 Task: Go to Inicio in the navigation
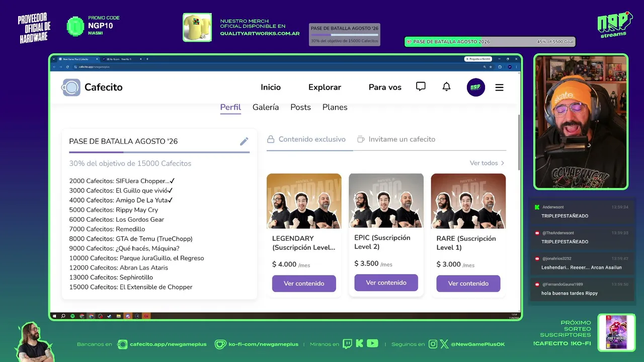[271, 87]
